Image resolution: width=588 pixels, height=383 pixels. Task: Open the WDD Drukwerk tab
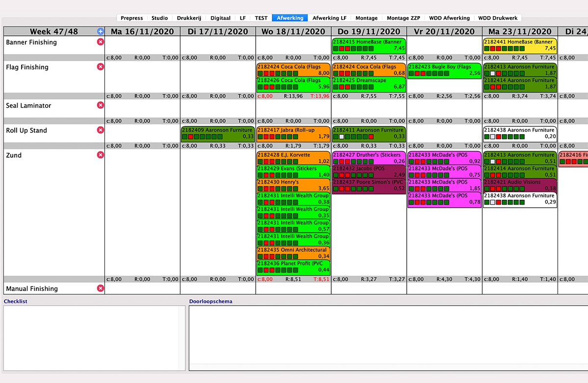pyautogui.click(x=498, y=18)
